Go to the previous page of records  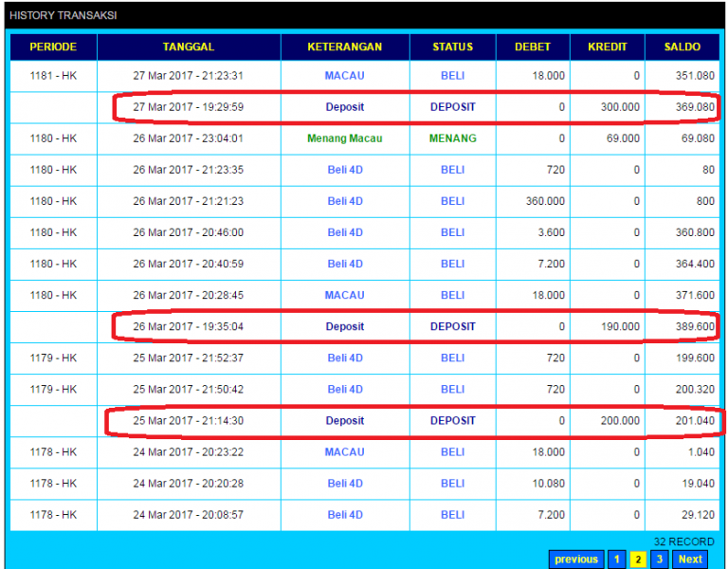click(x=576, y=560)
